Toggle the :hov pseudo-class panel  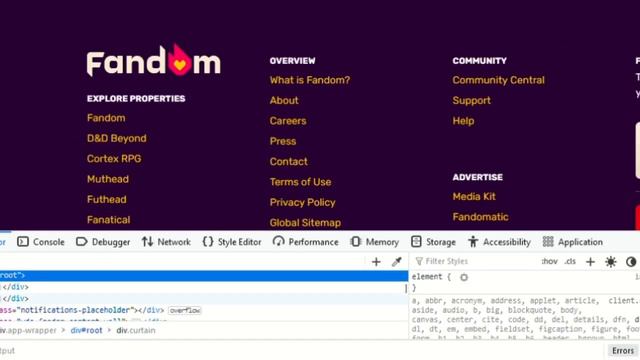pos(550,261)
